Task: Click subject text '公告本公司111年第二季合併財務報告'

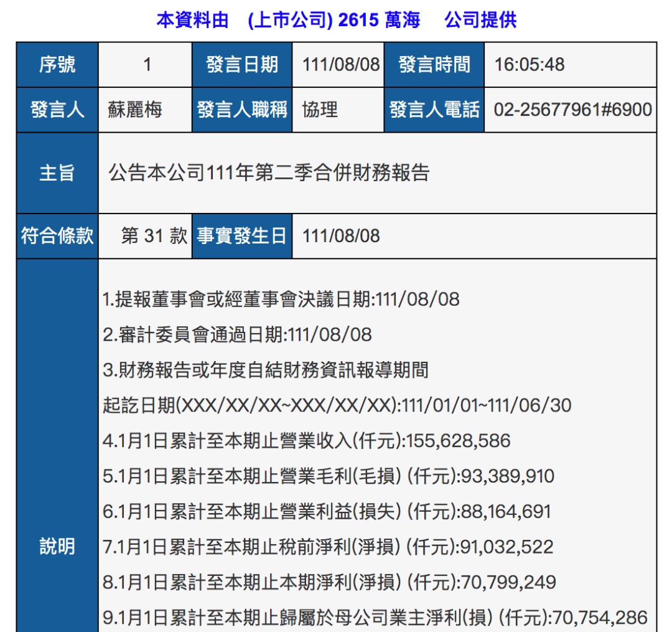Action: point(269,173)
